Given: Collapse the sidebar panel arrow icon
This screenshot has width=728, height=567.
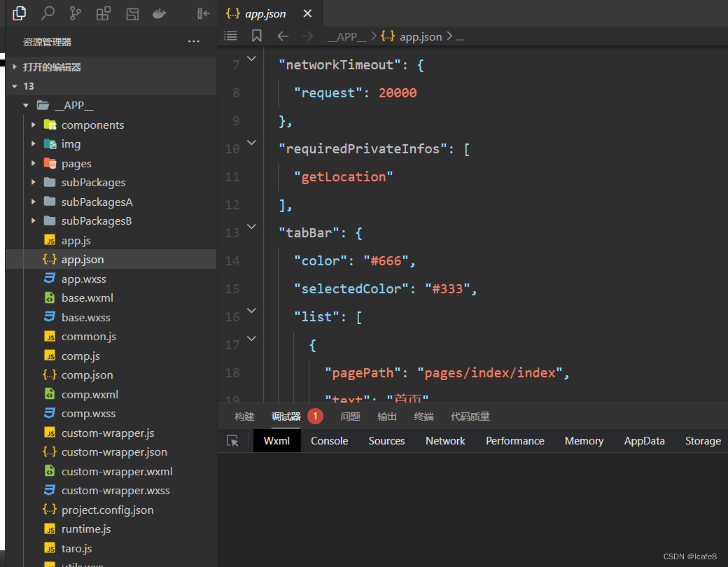Looking at the screenshot, I should (x=204, y=13).
